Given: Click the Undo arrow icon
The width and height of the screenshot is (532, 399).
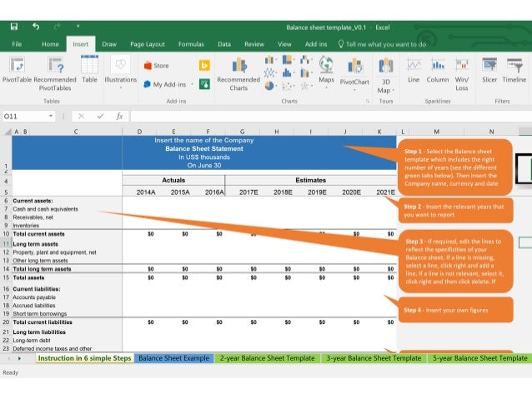Looking at the screenshot, I should point(36,27).
